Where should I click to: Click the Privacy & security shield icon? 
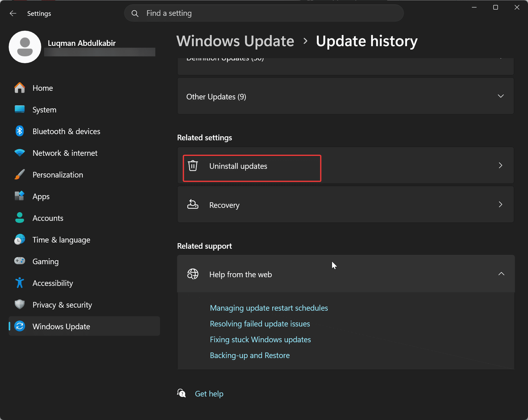(20, 304)
